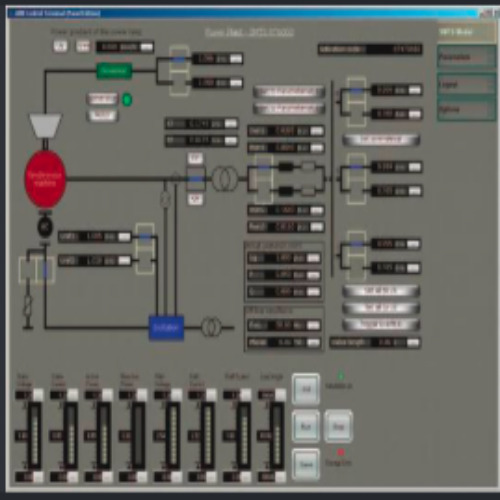Click the black exciter circle below the red machine
The height and width of the screenshot is (500, 500).
[x=45, y=227]
